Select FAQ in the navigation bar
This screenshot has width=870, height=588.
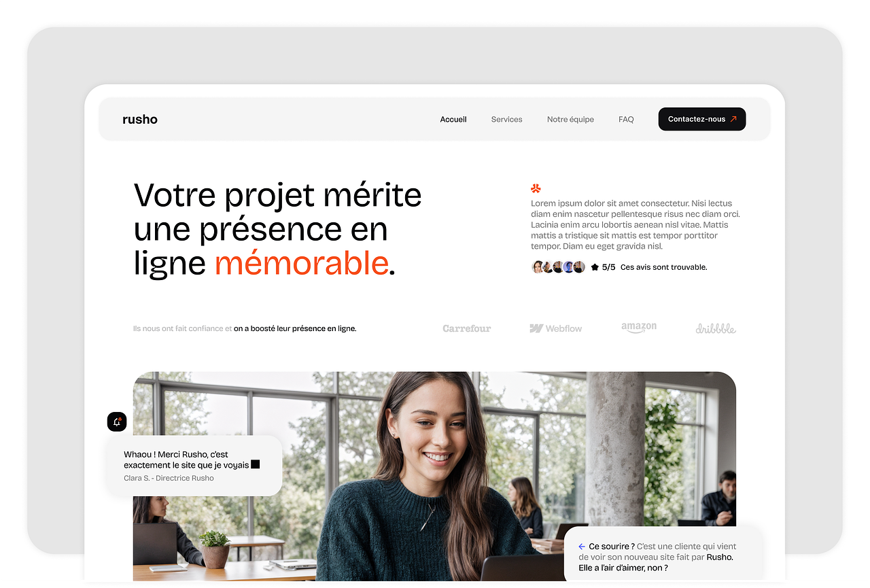(626, 119)
